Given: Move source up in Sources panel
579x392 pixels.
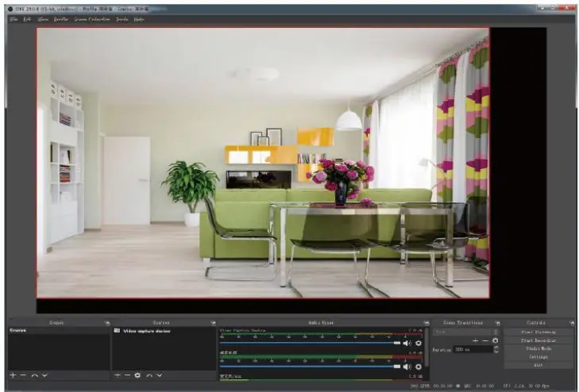Looking at the screenshot, I should (x=149, y=375).
